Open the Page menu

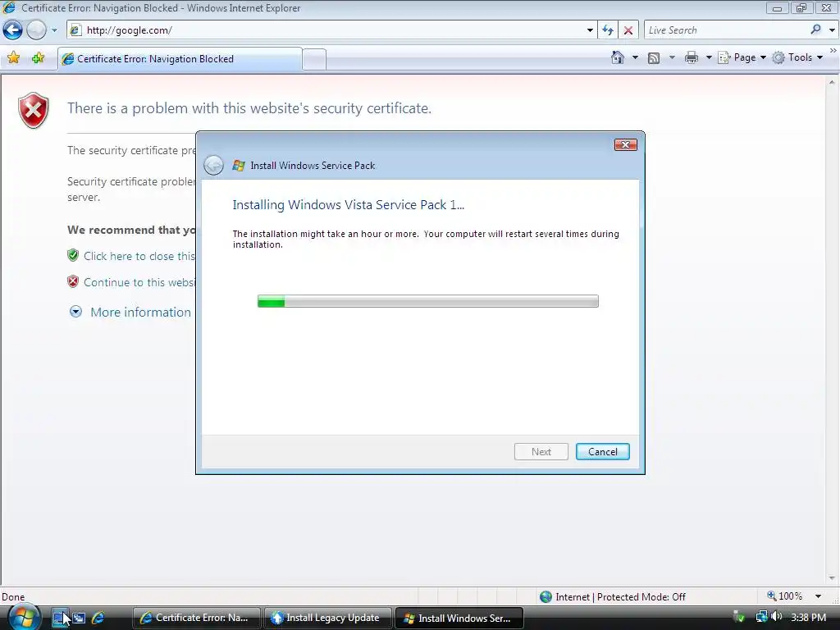point(742,57)
